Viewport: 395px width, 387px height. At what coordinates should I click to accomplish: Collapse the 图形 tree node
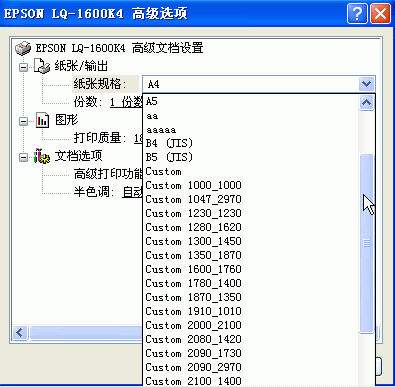click(x=23, y=121)
